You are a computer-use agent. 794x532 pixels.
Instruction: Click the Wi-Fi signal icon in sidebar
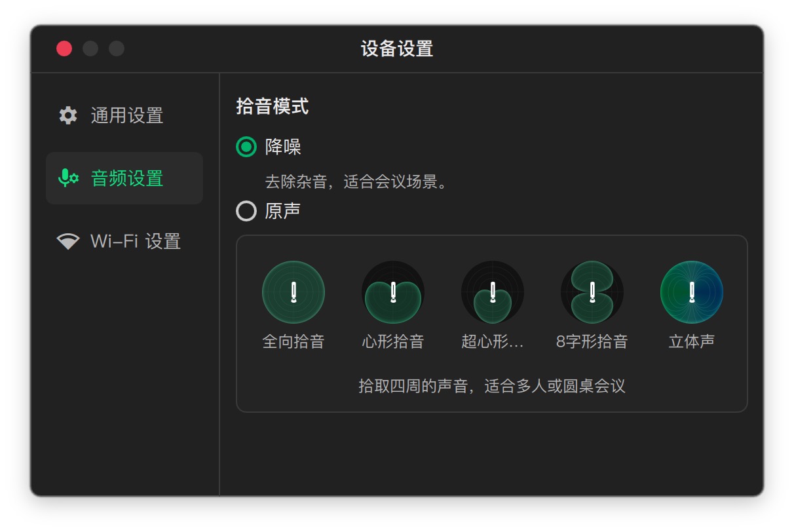[68, 241]
